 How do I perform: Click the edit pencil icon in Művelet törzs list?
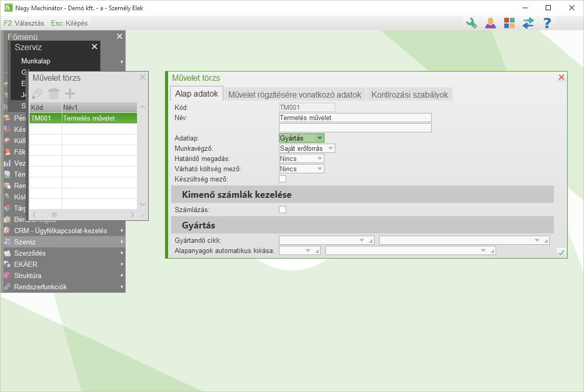coord(37,93)
